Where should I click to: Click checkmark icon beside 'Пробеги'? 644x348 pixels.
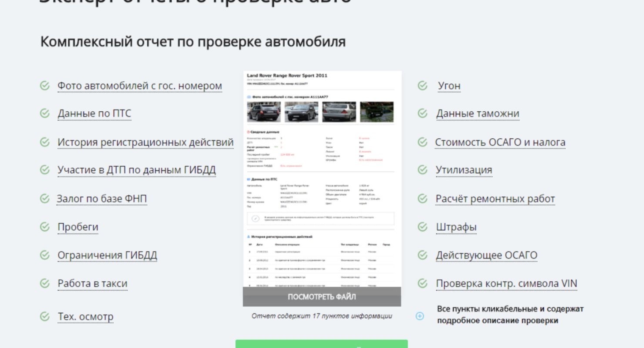click(x=45, y=227)
